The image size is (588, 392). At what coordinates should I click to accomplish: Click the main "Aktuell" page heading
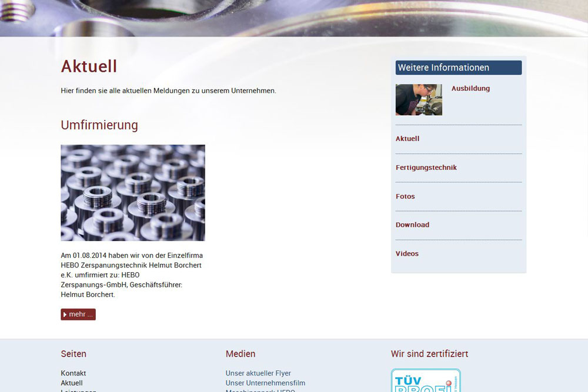click(x=89, y=66)
